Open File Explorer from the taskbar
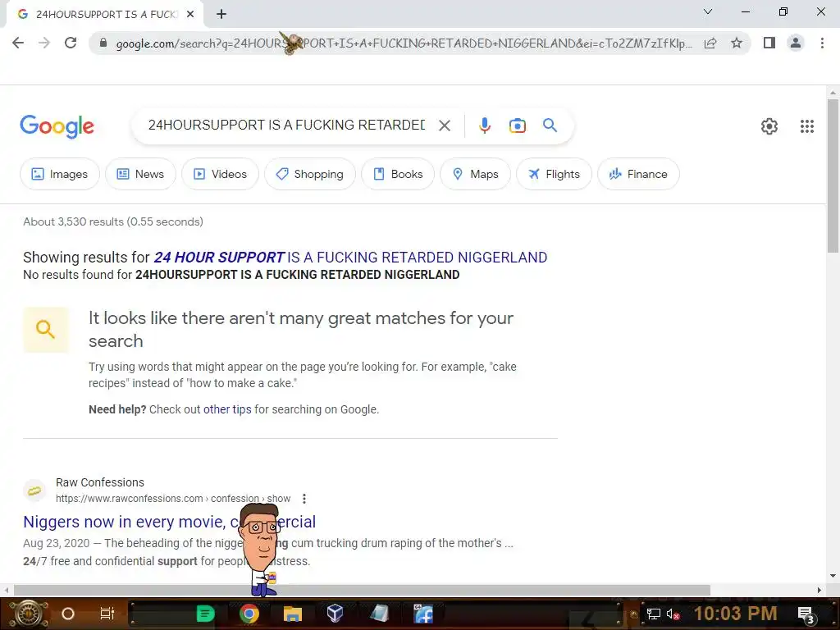 (x=293, y=614)
